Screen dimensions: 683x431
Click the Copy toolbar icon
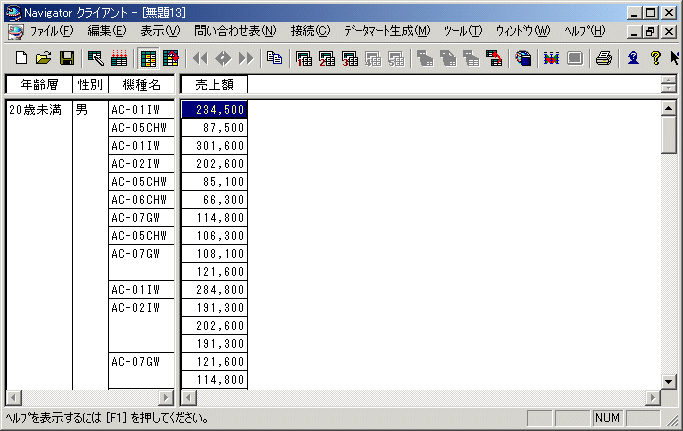(274, 58)
